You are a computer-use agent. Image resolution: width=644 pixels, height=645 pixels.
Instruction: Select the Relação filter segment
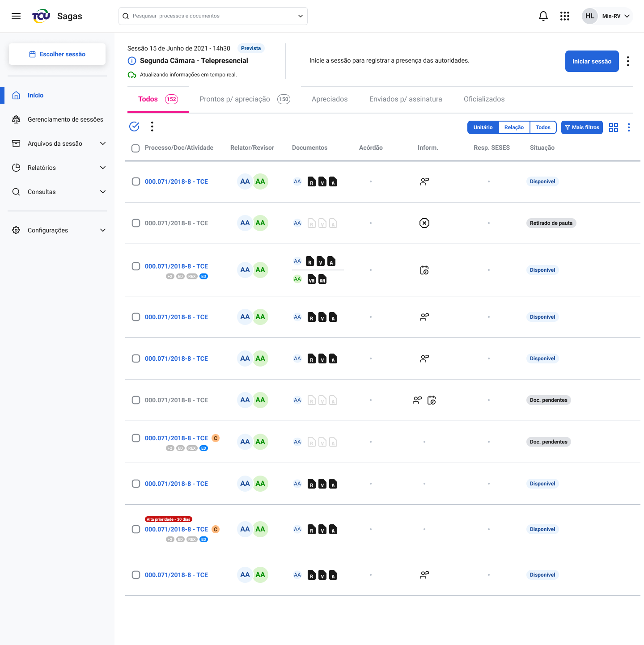point(514,127)
